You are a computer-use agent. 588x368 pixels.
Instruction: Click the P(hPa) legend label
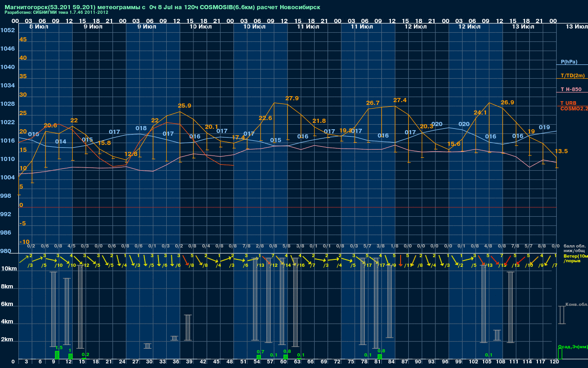(x=569, y=62)
